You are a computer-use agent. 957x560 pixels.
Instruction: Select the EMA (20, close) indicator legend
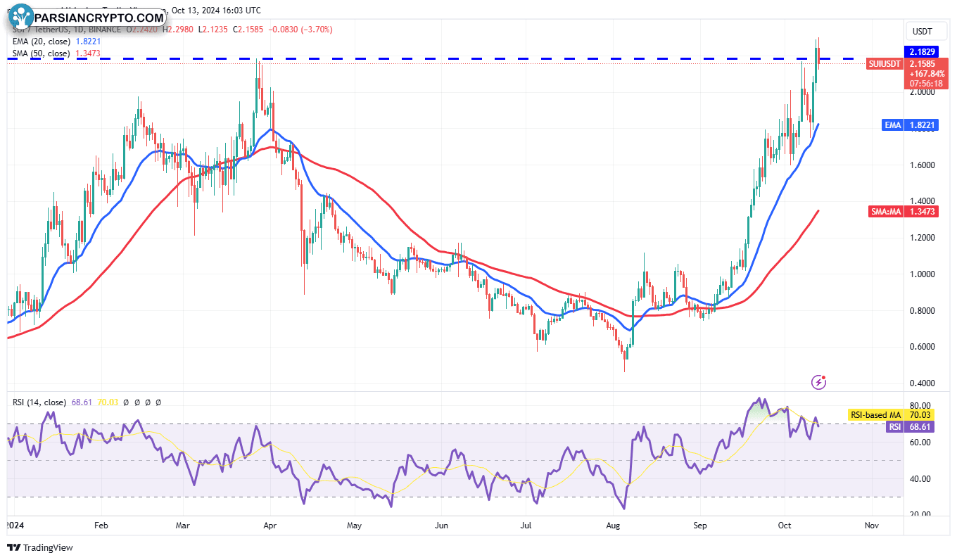[x=41, y=42]
